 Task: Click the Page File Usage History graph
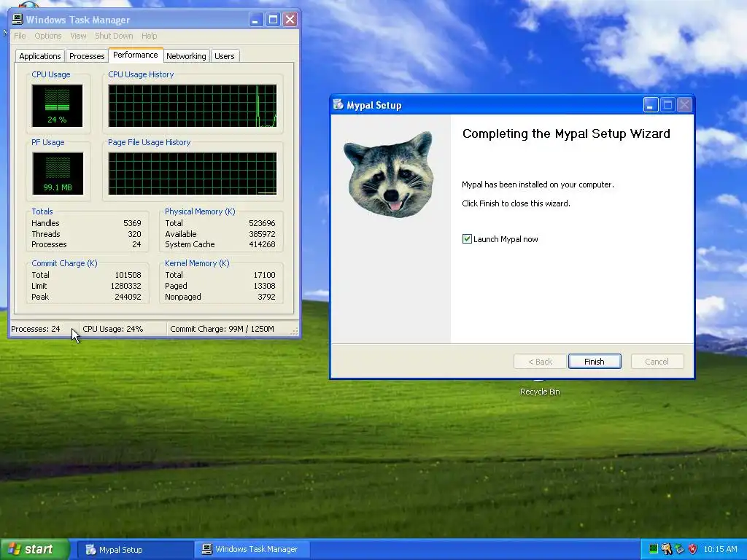(x=193, y=174)
